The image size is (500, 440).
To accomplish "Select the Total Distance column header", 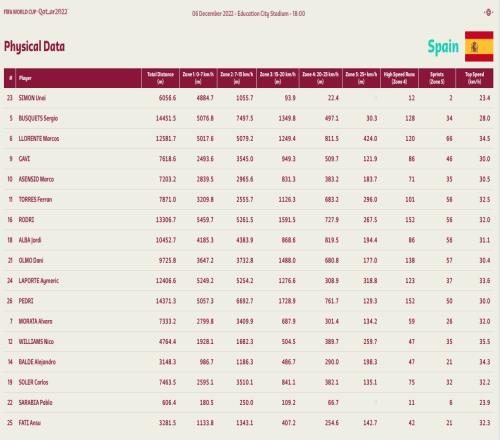I will pyautogui.click(x=160, y=78).
